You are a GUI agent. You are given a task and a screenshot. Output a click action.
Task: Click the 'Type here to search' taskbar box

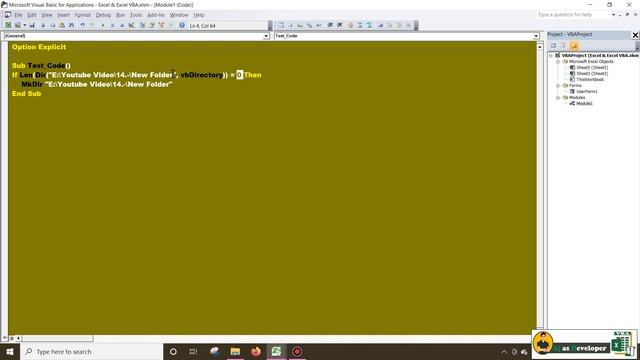(x=91, y=351)
